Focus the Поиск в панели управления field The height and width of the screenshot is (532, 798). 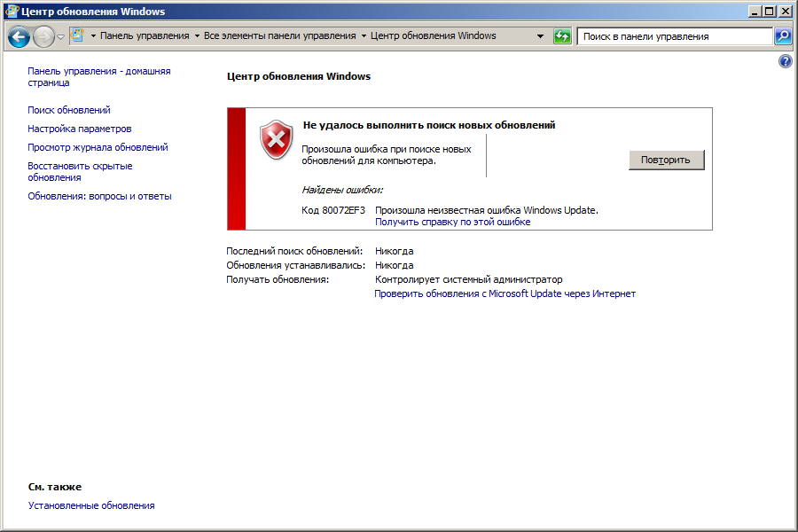pyautogui.click(x=675, y=36)
